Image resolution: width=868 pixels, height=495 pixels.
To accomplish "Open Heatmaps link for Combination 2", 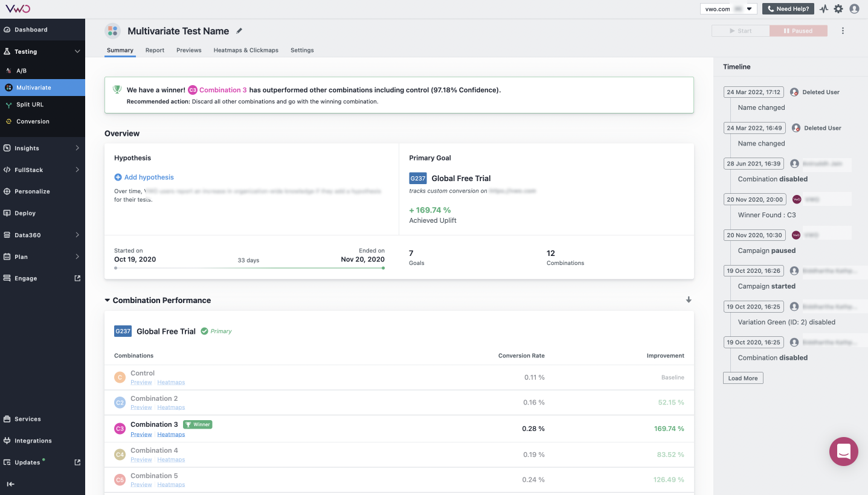I will pyautogui.click(x=171, y=407).
